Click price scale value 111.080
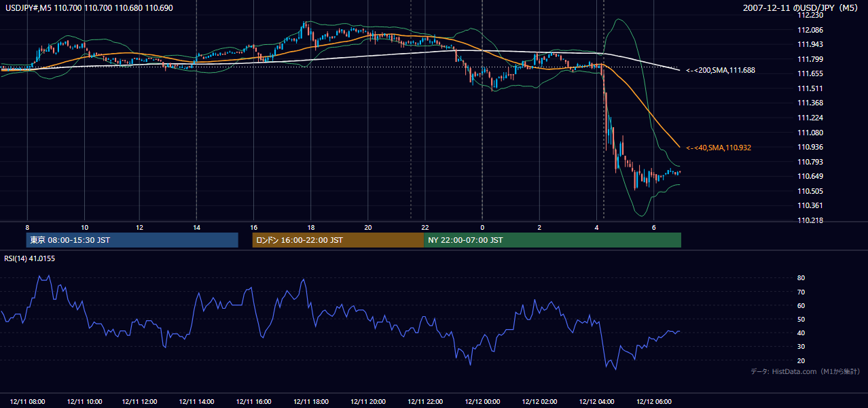This screenshot has height=408, width=868. click(812, 133)
